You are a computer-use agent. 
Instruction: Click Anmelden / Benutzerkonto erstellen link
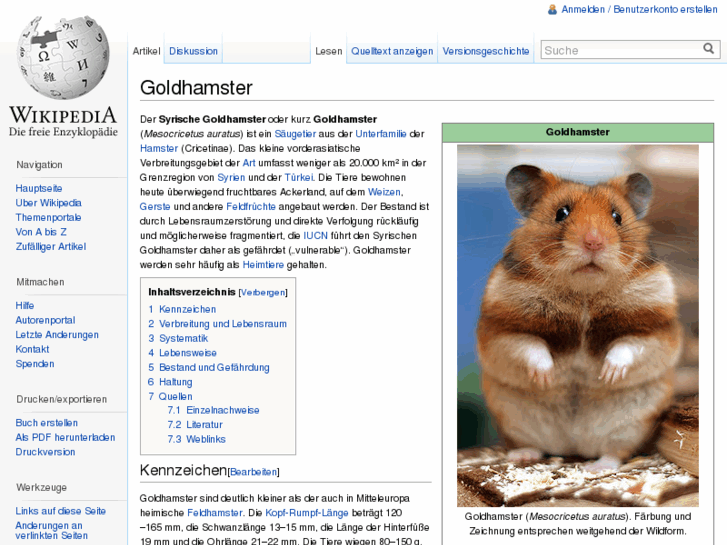click(639, 9)
